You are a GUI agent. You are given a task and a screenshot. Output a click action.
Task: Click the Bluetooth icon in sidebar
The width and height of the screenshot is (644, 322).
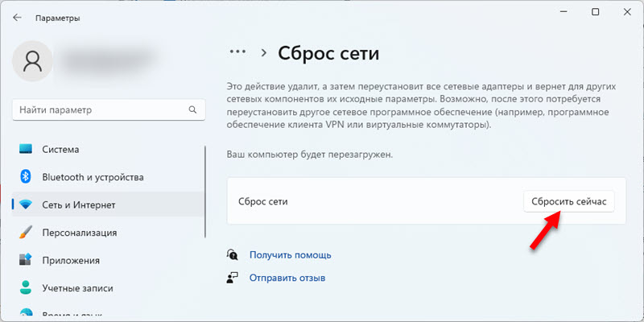(x=26, y=177)
